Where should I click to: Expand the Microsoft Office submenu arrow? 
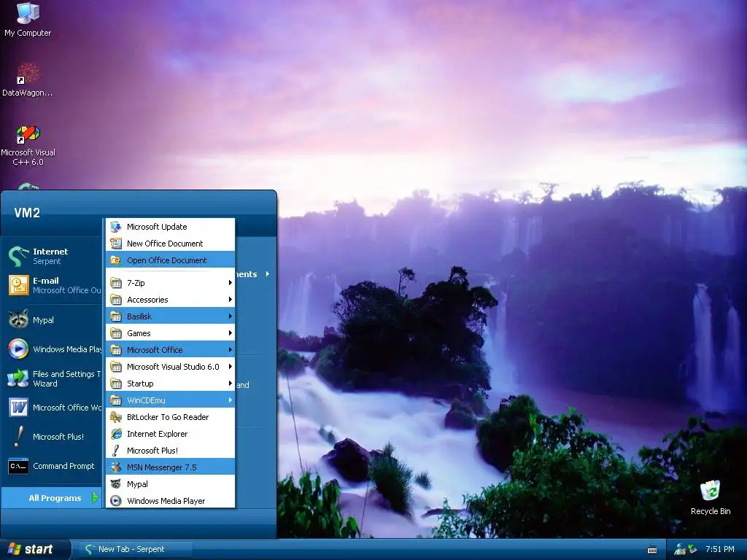[x=230, y=349]
